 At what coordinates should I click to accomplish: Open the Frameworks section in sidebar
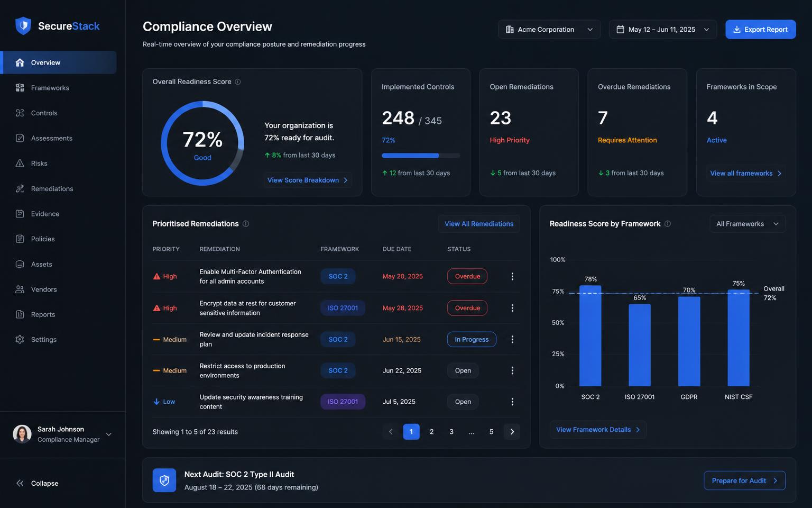point(58,88)
